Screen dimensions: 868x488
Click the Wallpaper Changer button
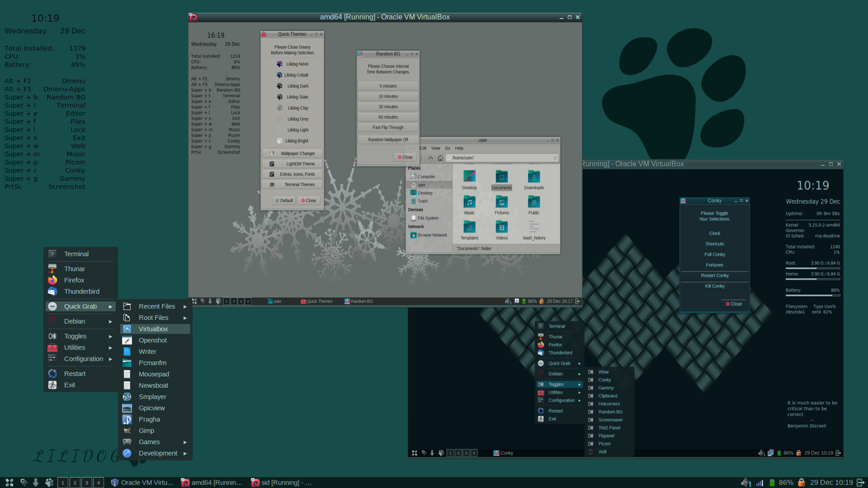coord(292,153)
